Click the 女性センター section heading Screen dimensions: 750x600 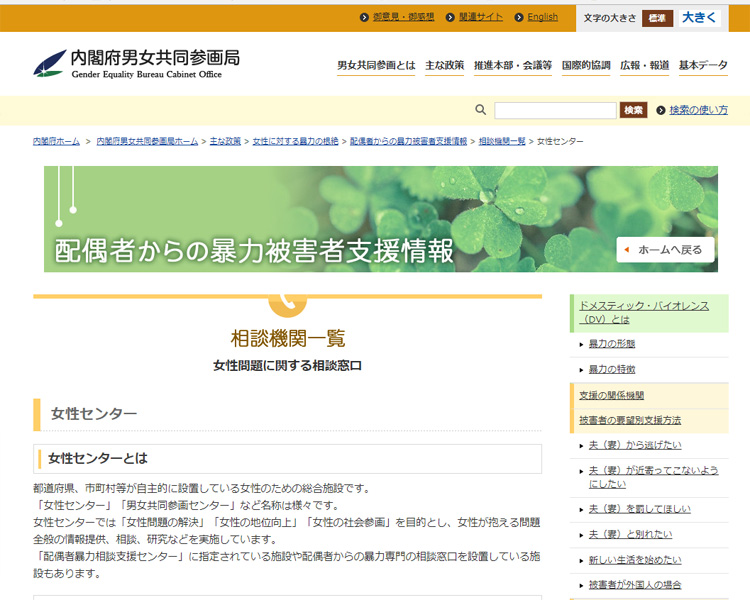click(x=94, y=414)
